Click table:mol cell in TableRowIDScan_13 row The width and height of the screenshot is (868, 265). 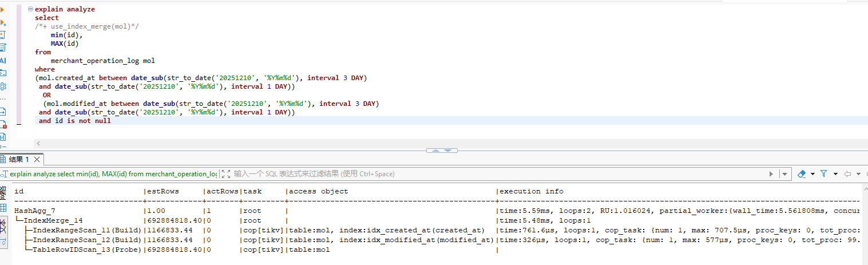310,250
